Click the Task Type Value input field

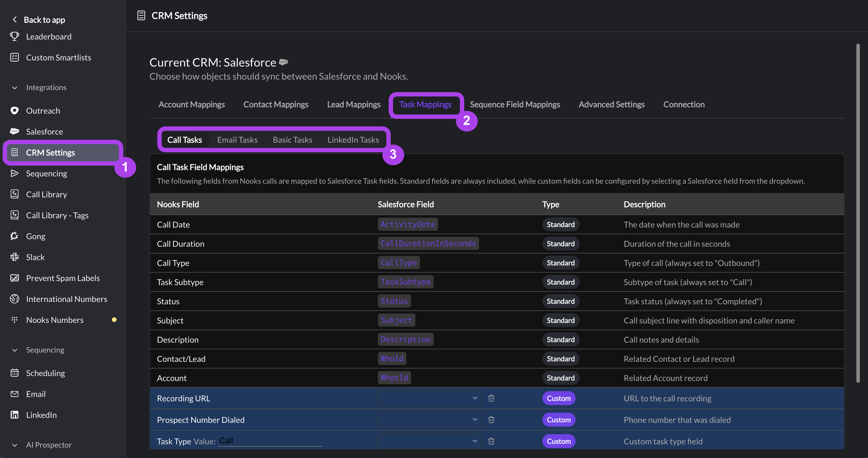(x=270, y=441)
